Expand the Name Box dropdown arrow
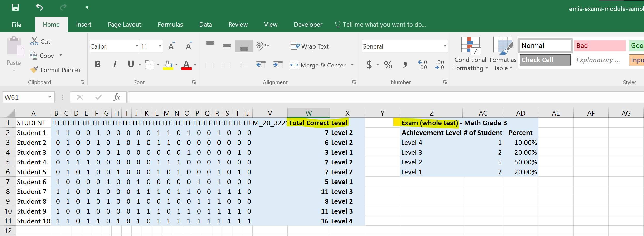This screenshot has height=236, width=644. click(x=50, y=97)
